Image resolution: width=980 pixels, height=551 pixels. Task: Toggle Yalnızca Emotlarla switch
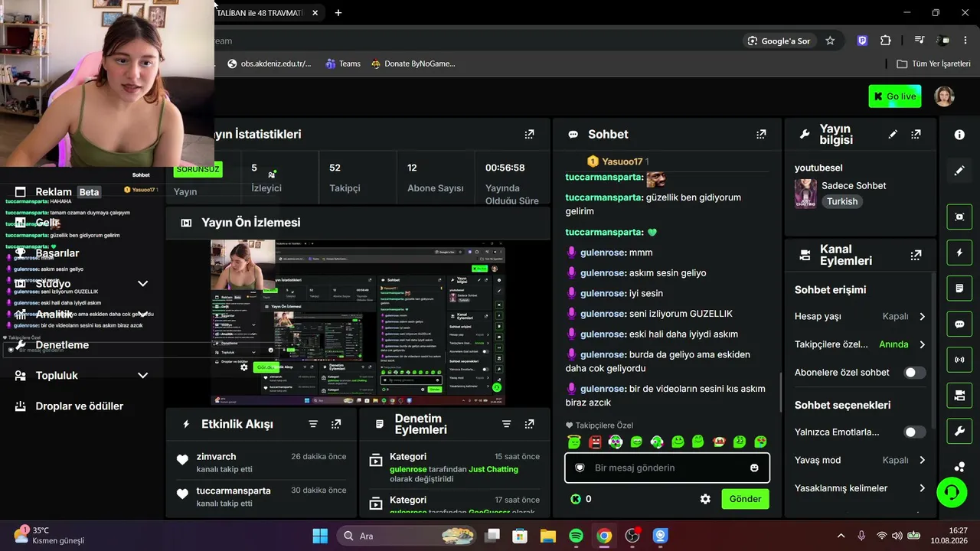pos(915,432)
